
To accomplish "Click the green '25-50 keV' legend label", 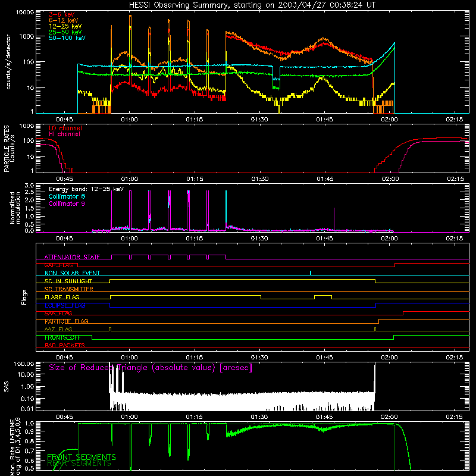I will coord(65,32).
